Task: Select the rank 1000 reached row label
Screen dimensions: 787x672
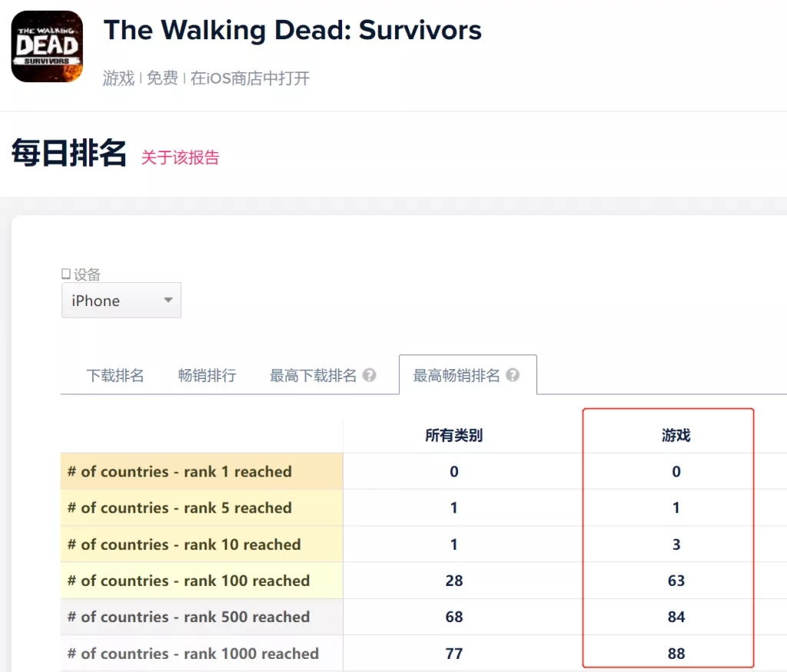Action: coord(189,654)
